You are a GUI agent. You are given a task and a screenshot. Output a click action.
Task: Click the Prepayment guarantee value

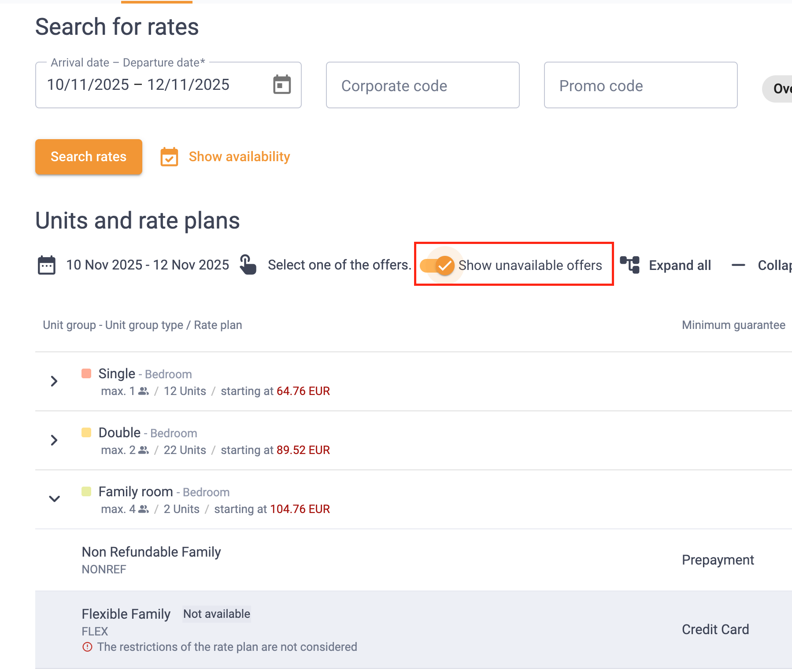(x=718, y=560)
